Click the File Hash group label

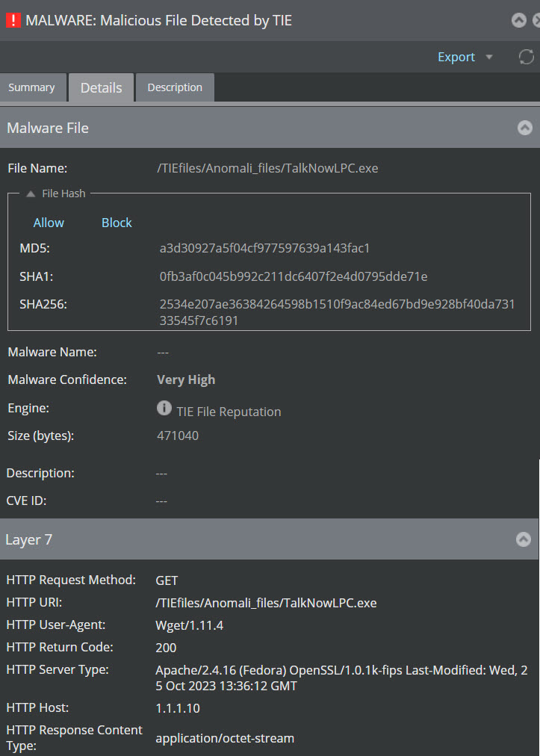(x=63, y=193)
